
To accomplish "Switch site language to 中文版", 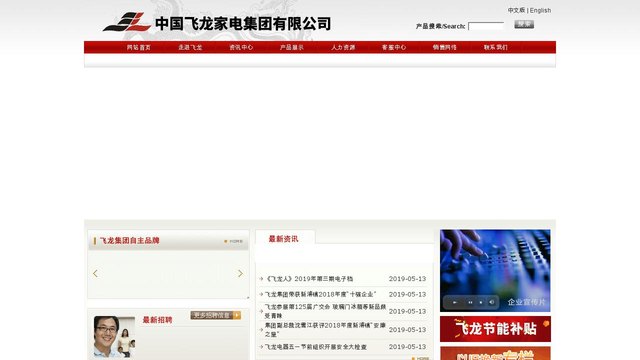I will (x=516, y=10).
